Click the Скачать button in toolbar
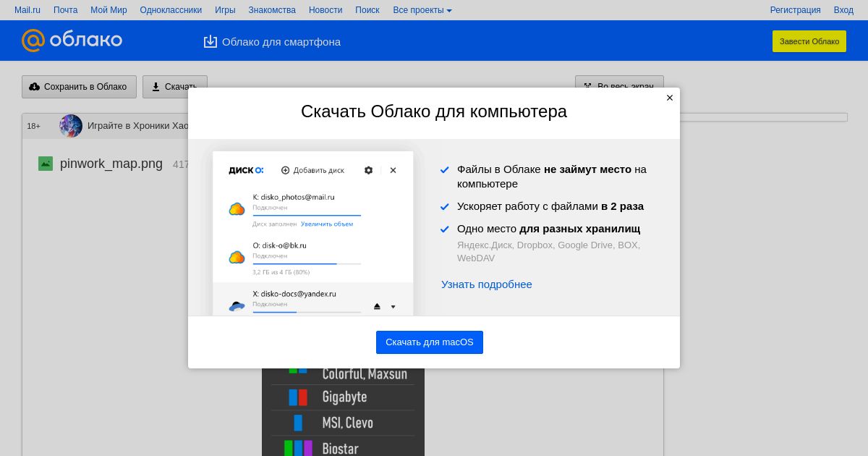Viewport: 868px width, 456px height. [x=174, y=87]
